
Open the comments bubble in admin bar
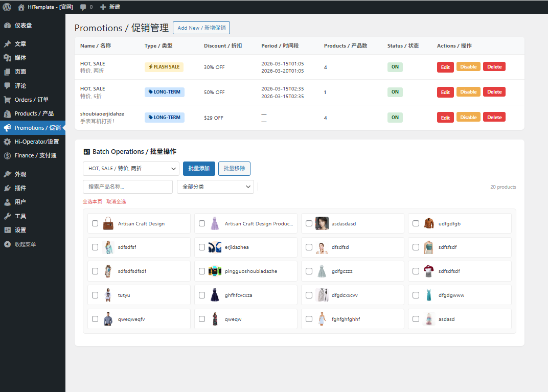click(x=83, y=7)
